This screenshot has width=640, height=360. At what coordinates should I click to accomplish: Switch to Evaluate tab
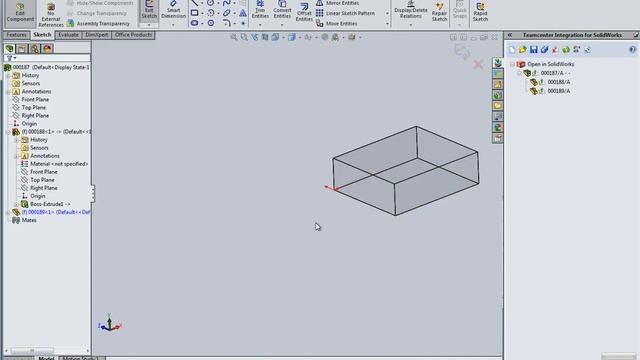tap(68, 35)
